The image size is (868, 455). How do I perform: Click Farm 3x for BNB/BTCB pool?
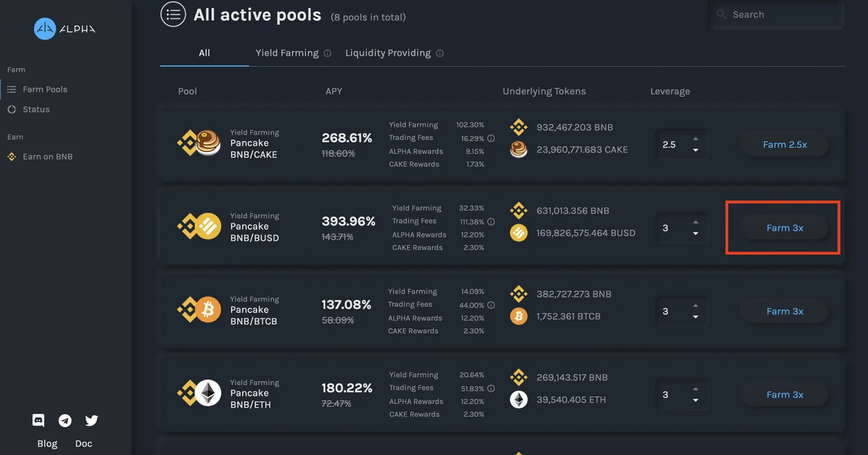(x=784, y=312)
